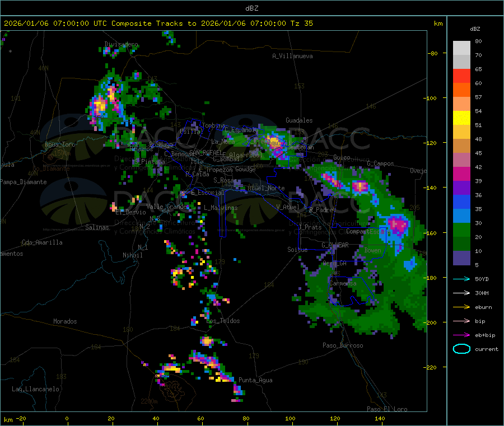504x426 pixels.
Task: Click the Nihuil place label
Action: click(x=132, y=255)
